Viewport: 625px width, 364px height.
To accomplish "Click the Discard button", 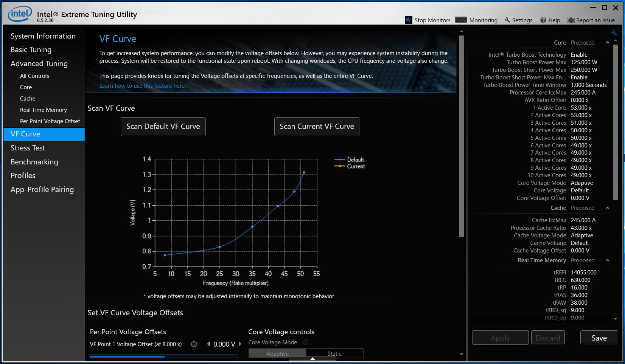I will pyautogui.click(x=548, y=338).
